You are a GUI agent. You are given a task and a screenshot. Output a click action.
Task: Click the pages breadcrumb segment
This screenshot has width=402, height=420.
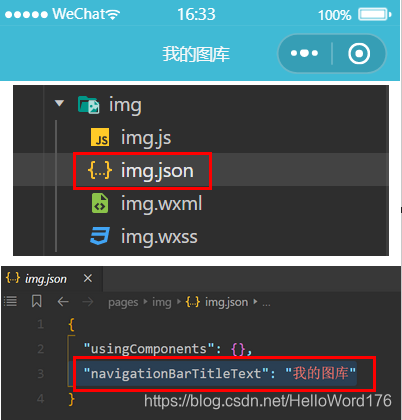pyautogui.click(x=123, y=303)
